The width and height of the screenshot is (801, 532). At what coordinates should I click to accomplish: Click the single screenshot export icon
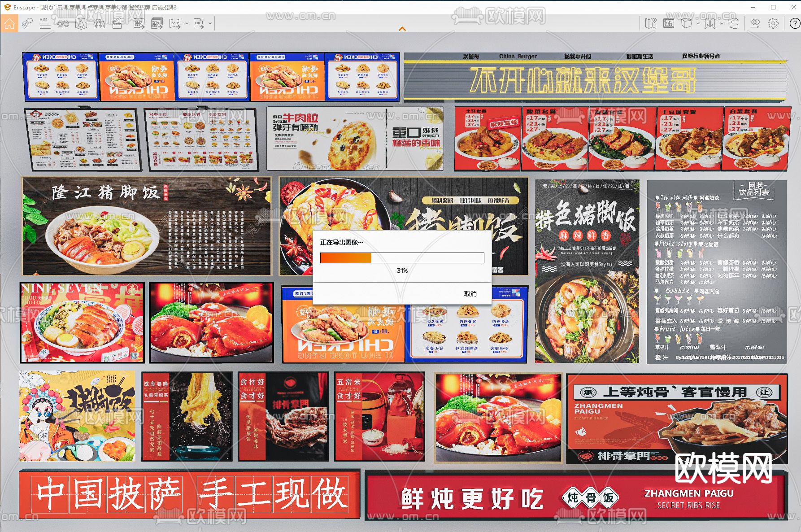(139, 23)
